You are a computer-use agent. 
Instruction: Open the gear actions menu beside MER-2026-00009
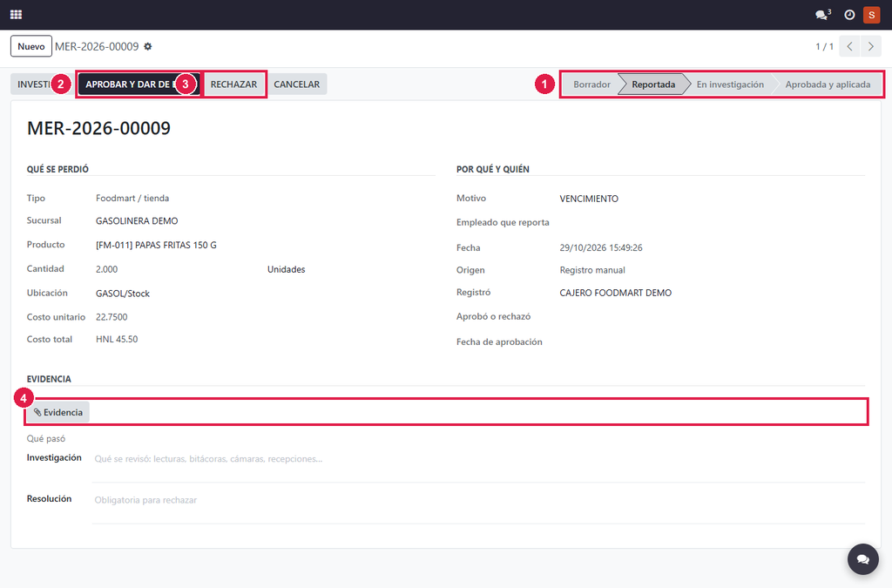click(x=148, y=47)
